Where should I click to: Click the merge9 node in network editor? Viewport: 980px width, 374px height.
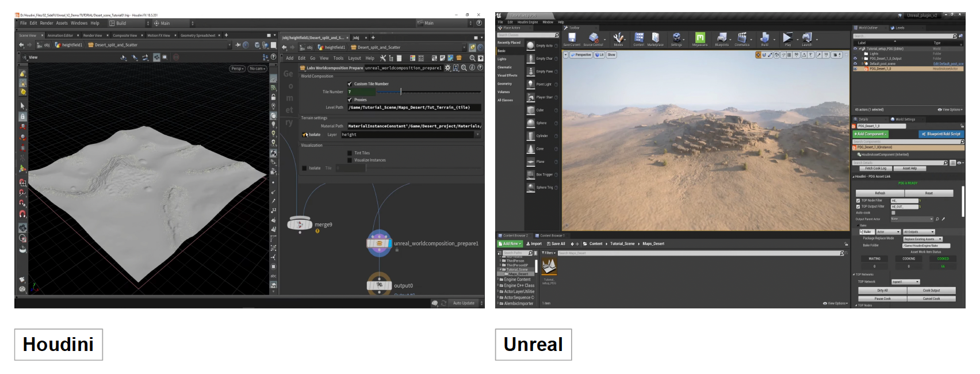coord(299,224)
